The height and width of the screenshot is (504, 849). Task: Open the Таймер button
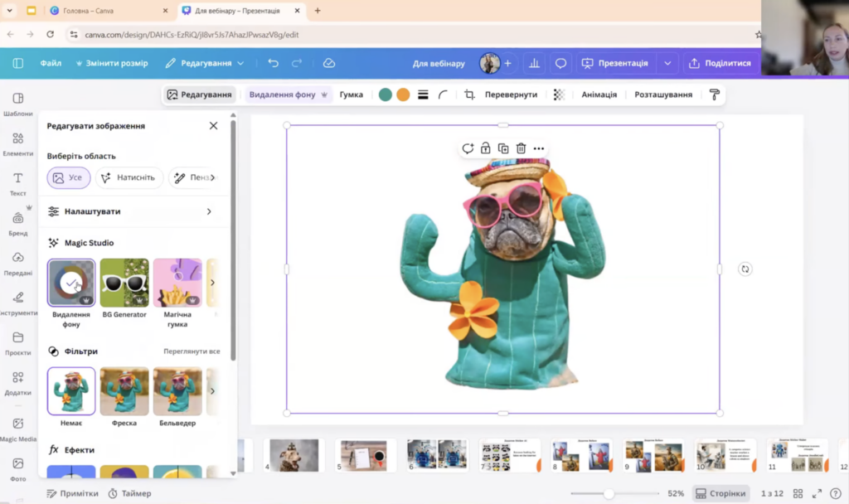(x=129, y=494)
